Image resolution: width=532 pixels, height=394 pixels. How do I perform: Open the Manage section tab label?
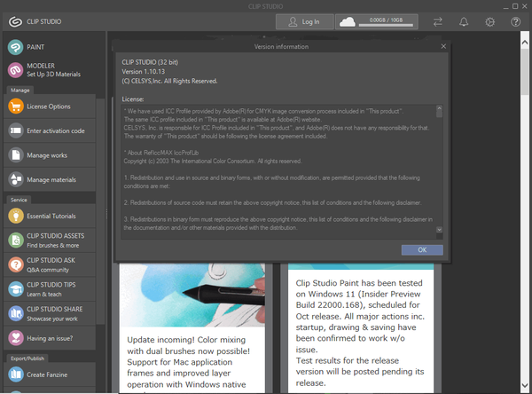tap(20, 91)
